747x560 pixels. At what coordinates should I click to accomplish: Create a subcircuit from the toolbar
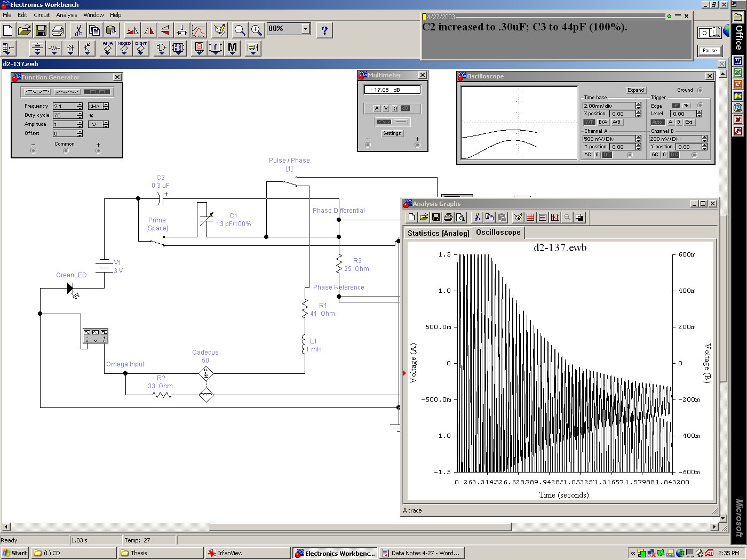181,30
